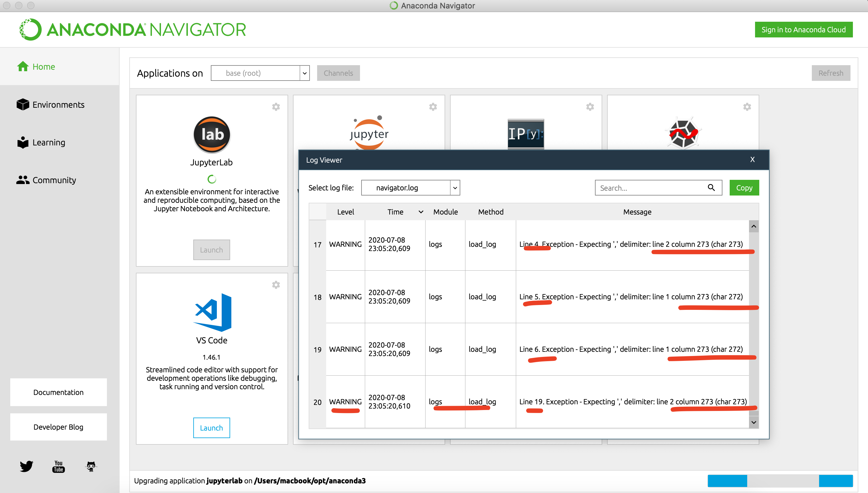The image size is (868, 493).
Task: Open the JupyterLab tile settings gear
Action: coord(276,107)
